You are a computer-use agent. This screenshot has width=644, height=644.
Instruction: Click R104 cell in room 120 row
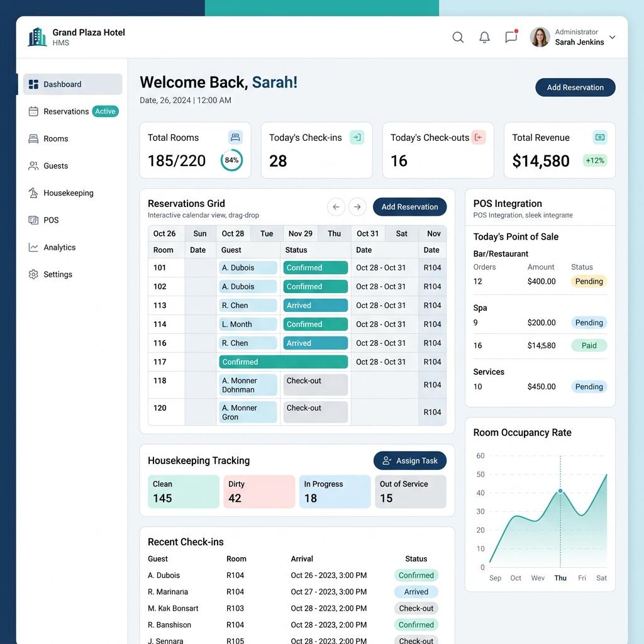(432, 412)
